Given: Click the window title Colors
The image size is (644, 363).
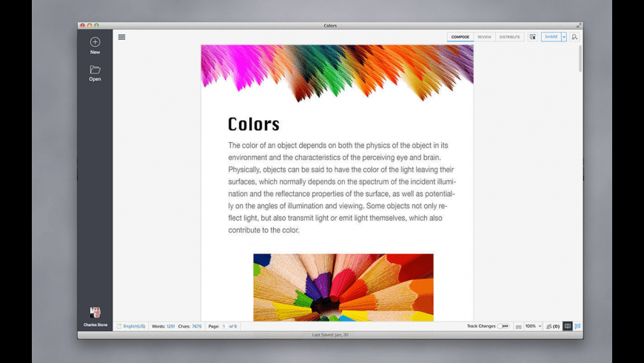Looking at the screenshot, I should [330, 25].
